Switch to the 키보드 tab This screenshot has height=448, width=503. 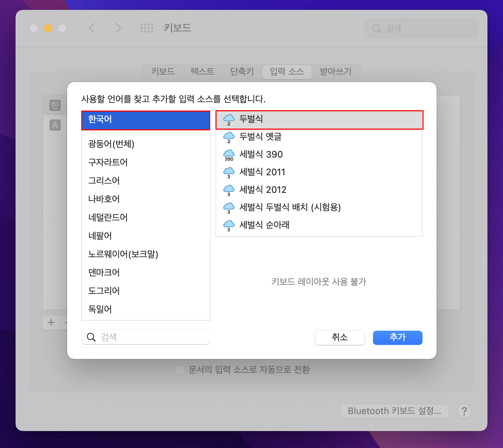coord(163,72)
